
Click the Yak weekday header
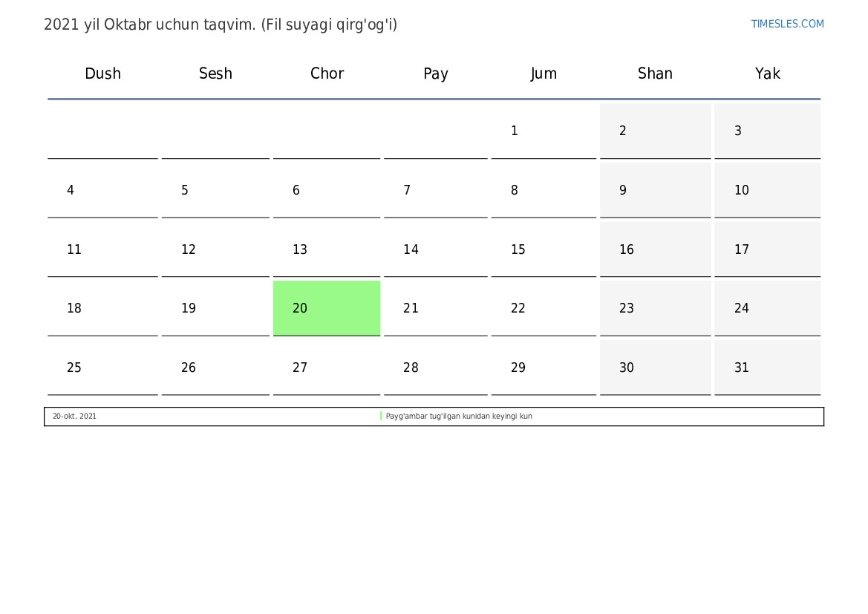coord(767,74)
